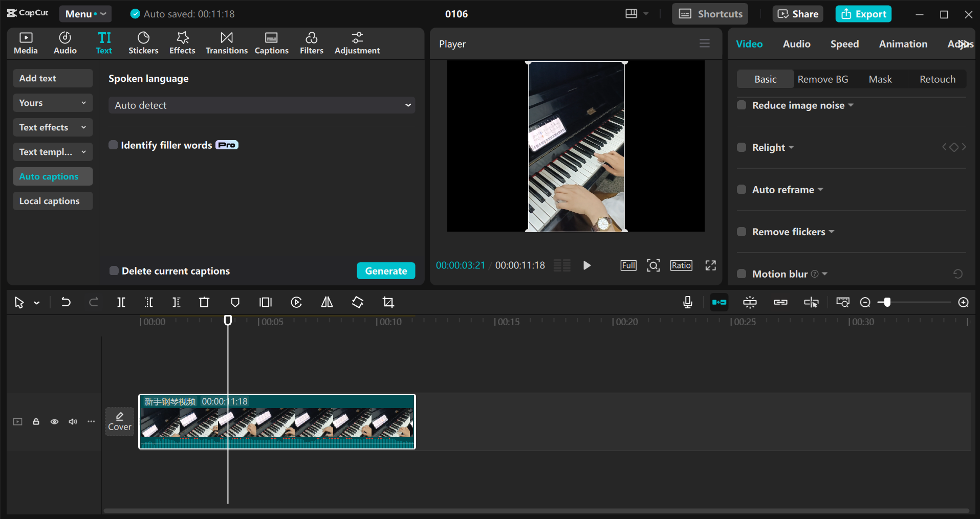Click the Cover thumbnail next to the timeline
The width and height of the screenshot is (980, 519).
pyautogui.click(x=119, y=421)
